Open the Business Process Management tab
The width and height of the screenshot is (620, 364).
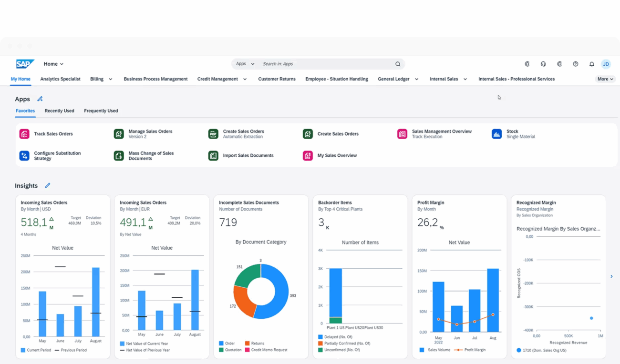click(155, 79)
